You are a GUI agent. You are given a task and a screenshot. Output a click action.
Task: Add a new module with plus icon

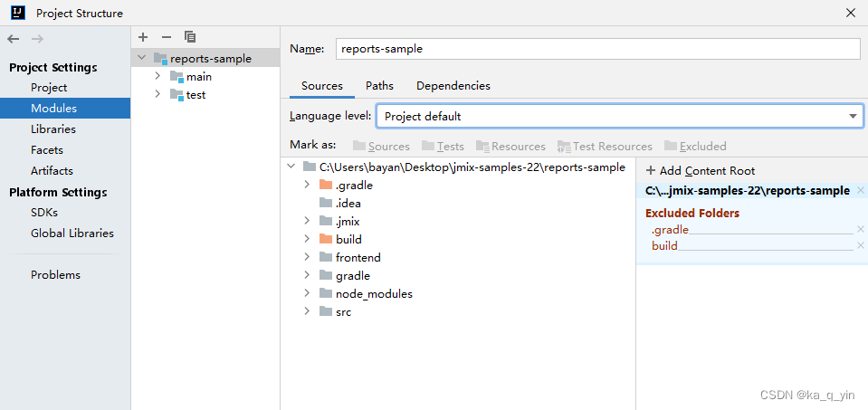pyautogui.click(x=143, y=37)
